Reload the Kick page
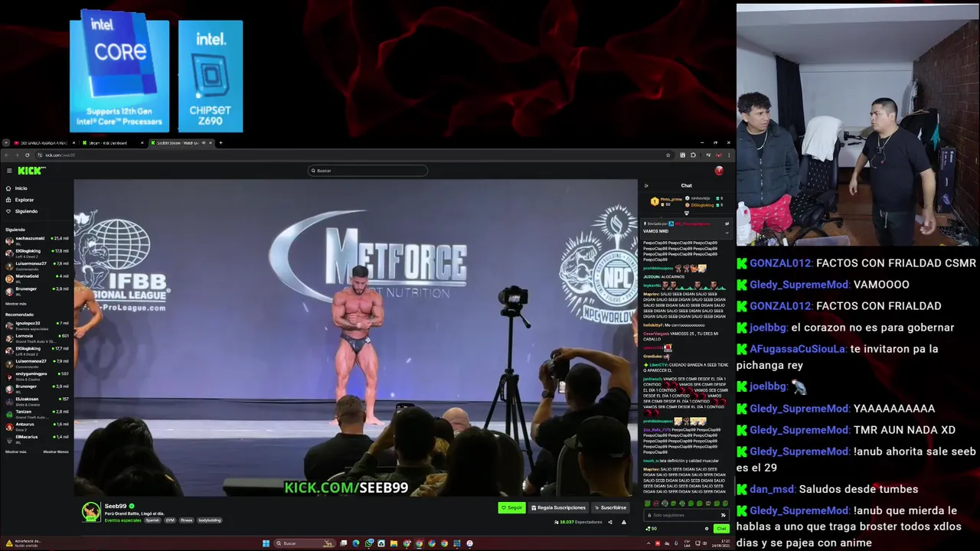 pyautogui.click(x=28, y=155)
